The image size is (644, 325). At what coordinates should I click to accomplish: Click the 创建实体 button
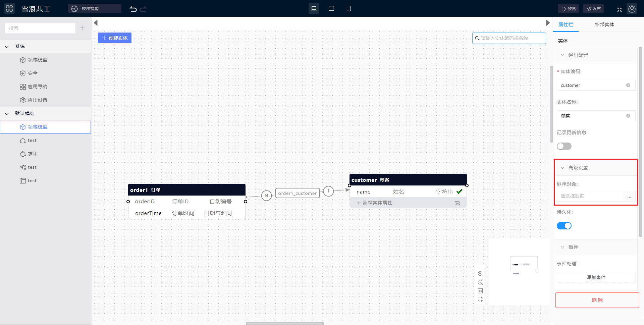(115, 38)
